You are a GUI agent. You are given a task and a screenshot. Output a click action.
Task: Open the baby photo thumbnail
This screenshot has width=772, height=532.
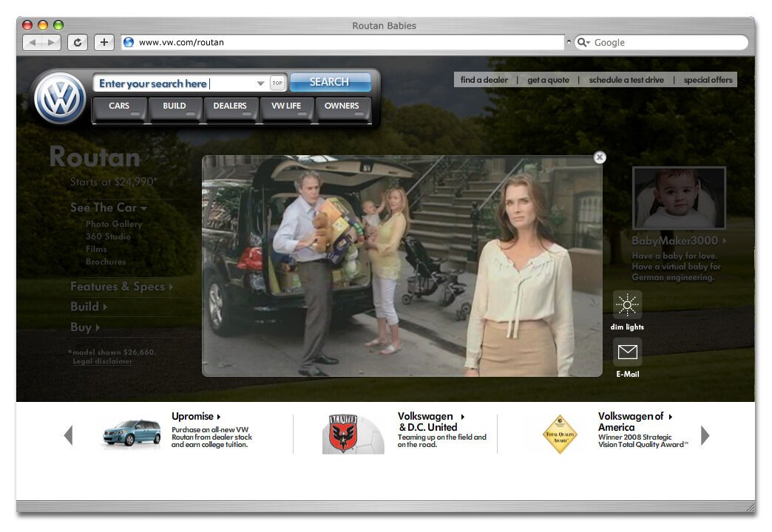[679, 198]
